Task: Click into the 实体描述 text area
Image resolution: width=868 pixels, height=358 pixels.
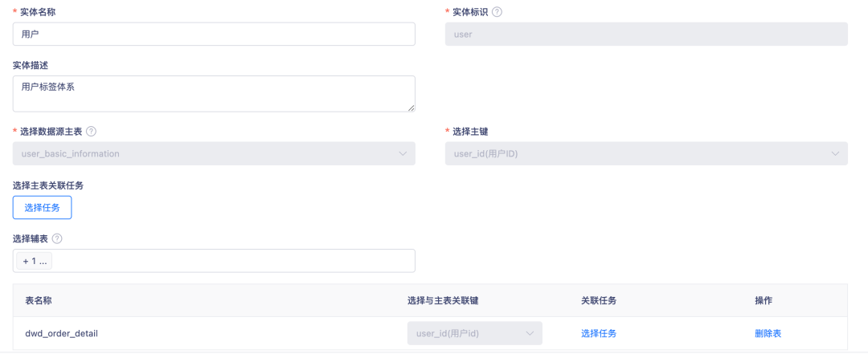Action: 214,93
